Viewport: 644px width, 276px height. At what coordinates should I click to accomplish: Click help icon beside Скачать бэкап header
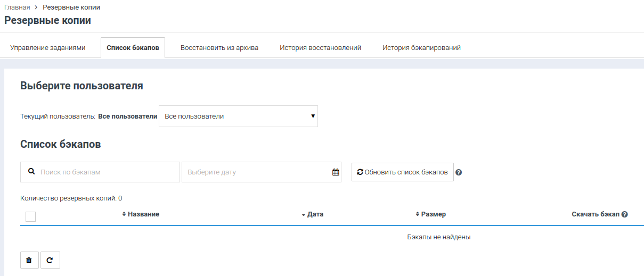624,214
